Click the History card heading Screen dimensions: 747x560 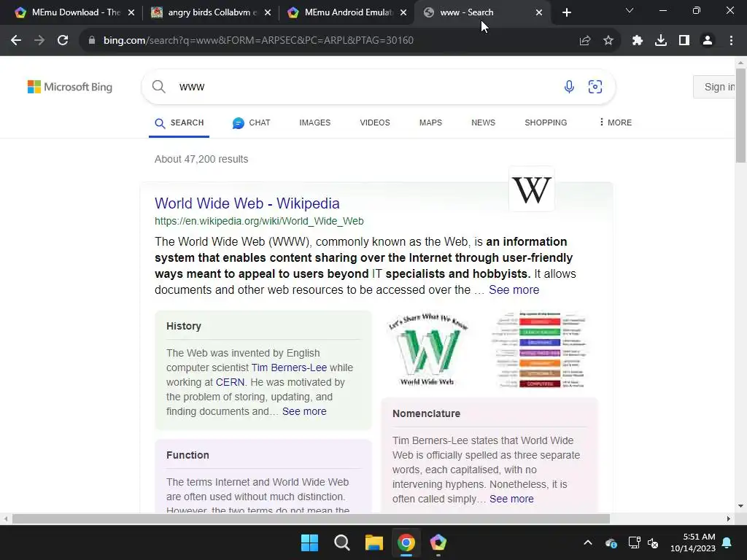184,326
